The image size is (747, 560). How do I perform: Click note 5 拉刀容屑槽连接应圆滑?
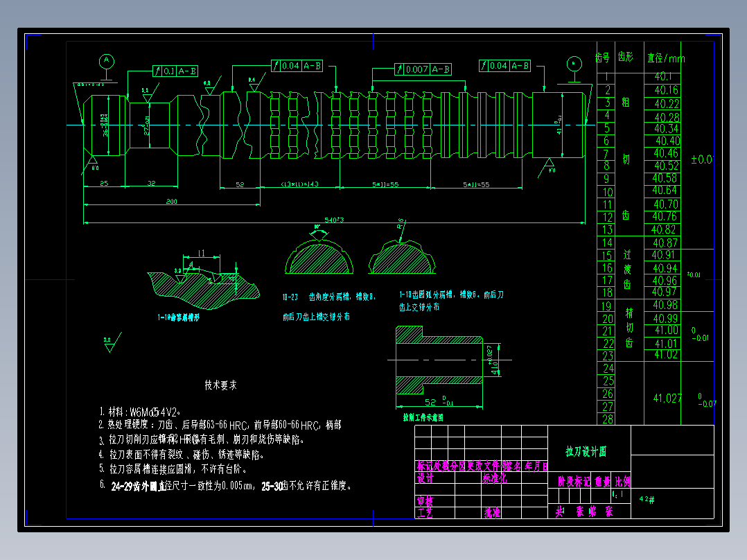coord(173,469)
